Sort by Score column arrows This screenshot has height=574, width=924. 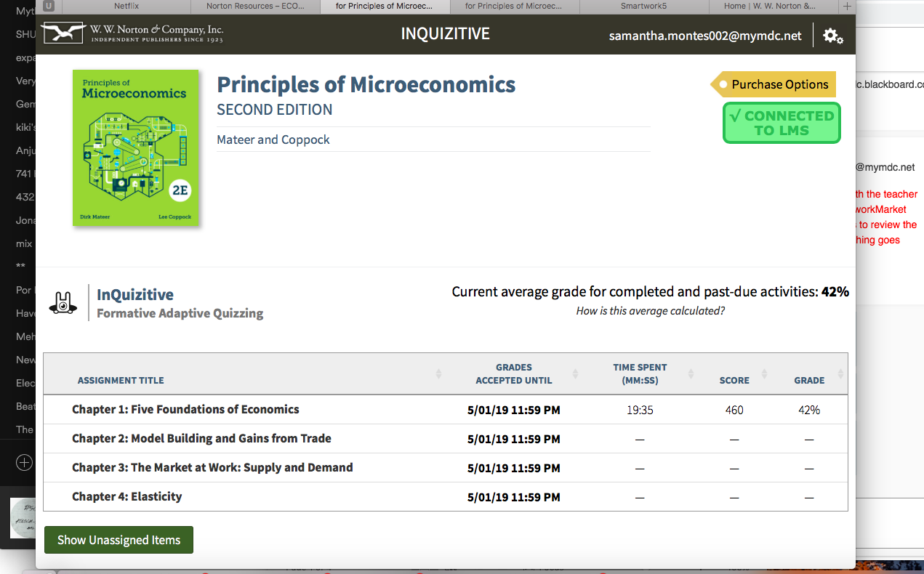tap(765, 373)
